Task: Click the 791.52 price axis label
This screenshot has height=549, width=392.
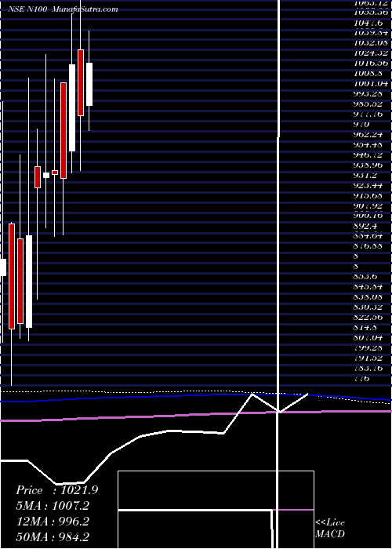Action: (x=370, y=358)
